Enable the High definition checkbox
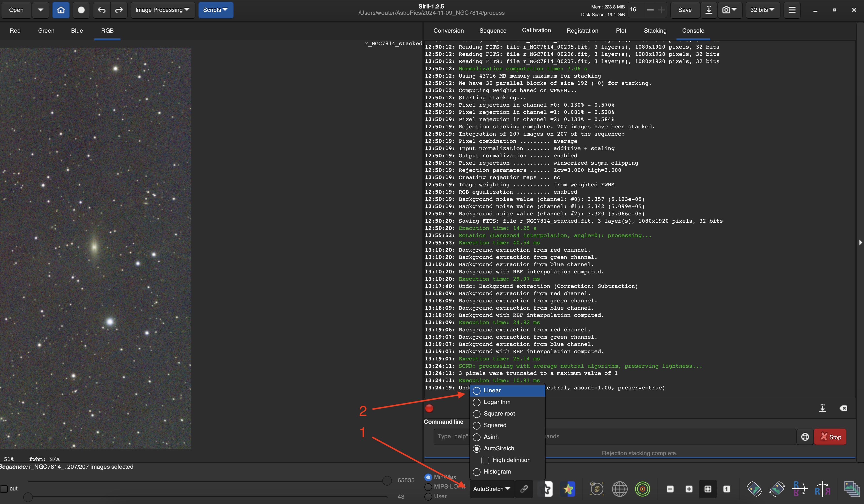Image resolution: width=864 pixels, height=504 pixels. (485, 460)
